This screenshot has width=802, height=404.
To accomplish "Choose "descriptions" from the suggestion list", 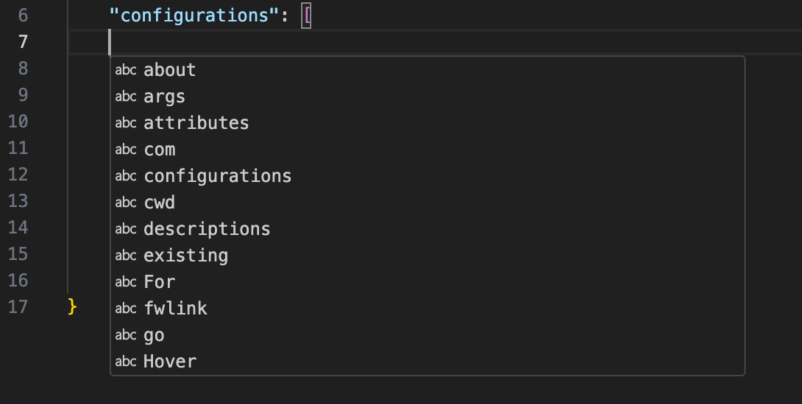I will 207,229.
